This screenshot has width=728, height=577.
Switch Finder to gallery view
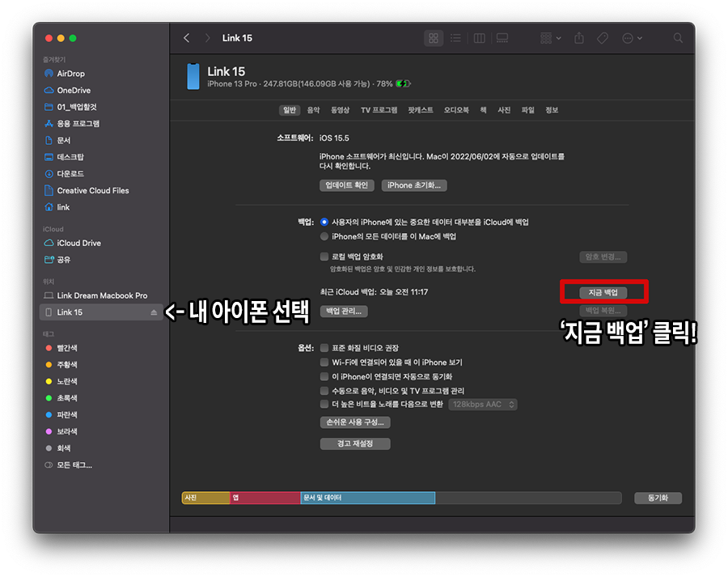502,38
